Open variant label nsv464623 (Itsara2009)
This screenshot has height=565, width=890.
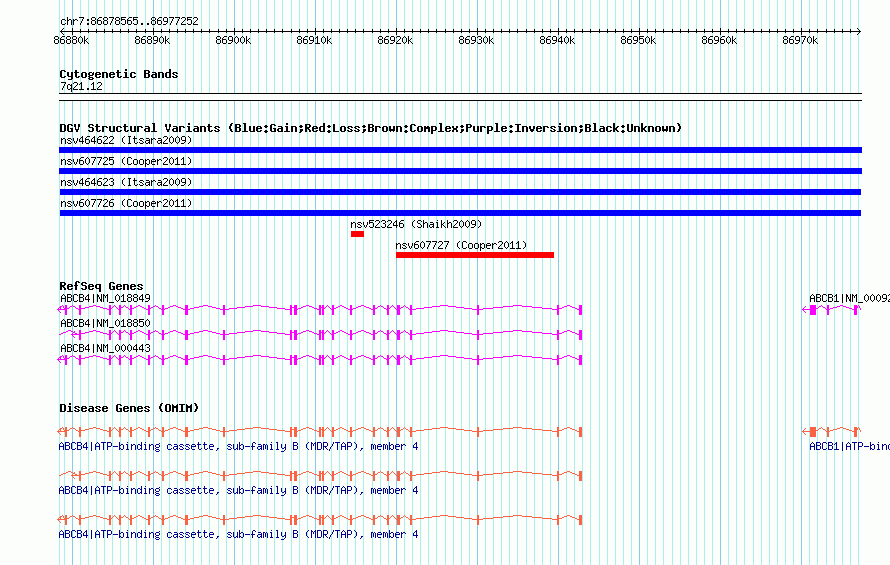point(126,182)
